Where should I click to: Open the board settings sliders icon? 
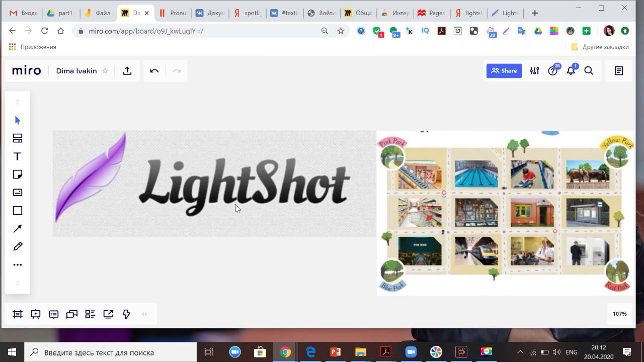tap(534, 71)
